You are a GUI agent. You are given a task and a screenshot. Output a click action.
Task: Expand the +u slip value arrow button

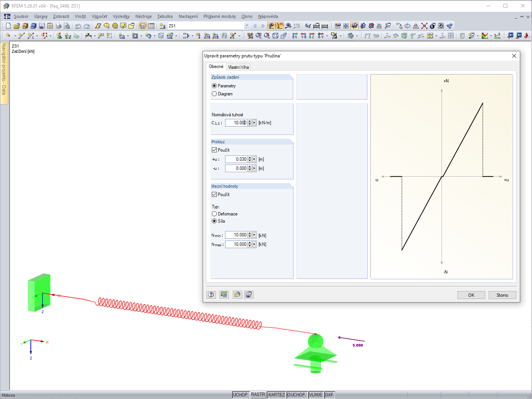click(x=254, y=159)
